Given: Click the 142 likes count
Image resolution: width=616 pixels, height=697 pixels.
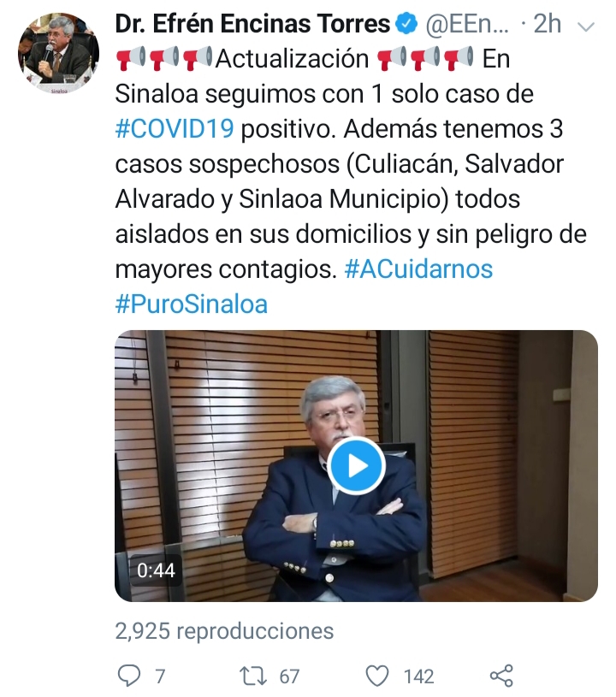Looking at the screenshot, I should (x=418, y=676).
